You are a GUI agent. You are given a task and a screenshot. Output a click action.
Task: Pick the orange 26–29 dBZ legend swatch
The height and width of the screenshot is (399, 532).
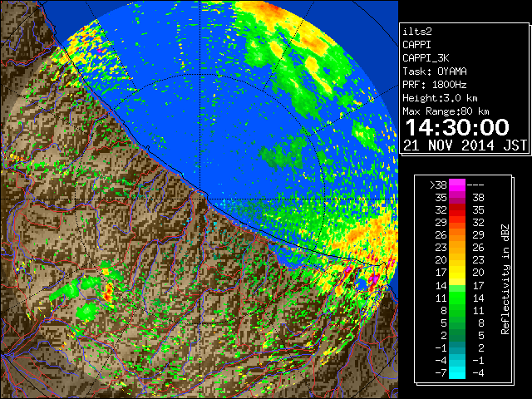(x=457, y=235)
